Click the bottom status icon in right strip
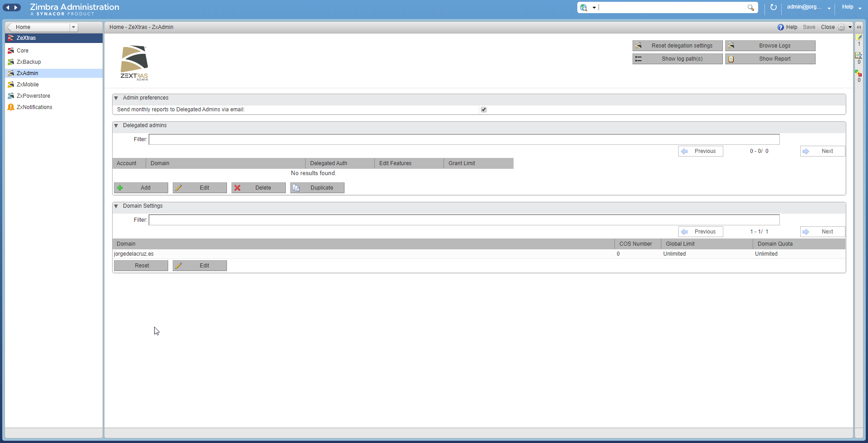The height and width of the screenshot is (443, 868). 859,73
